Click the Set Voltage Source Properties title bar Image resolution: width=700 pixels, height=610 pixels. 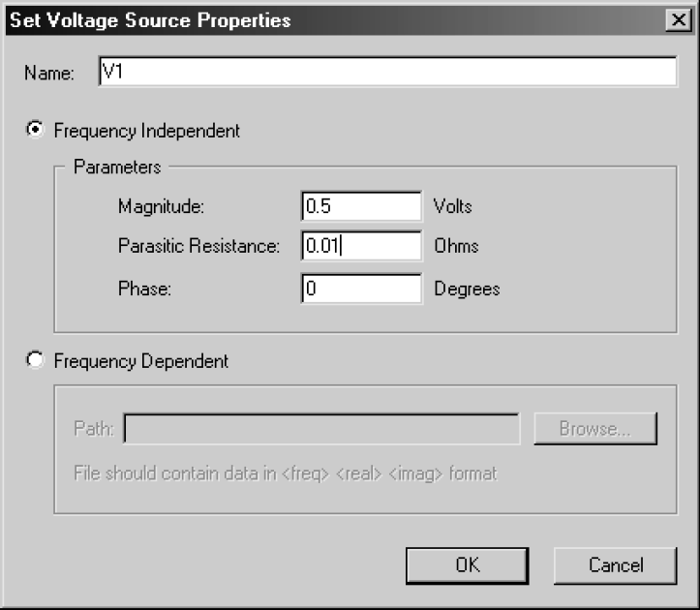[290, 19]
